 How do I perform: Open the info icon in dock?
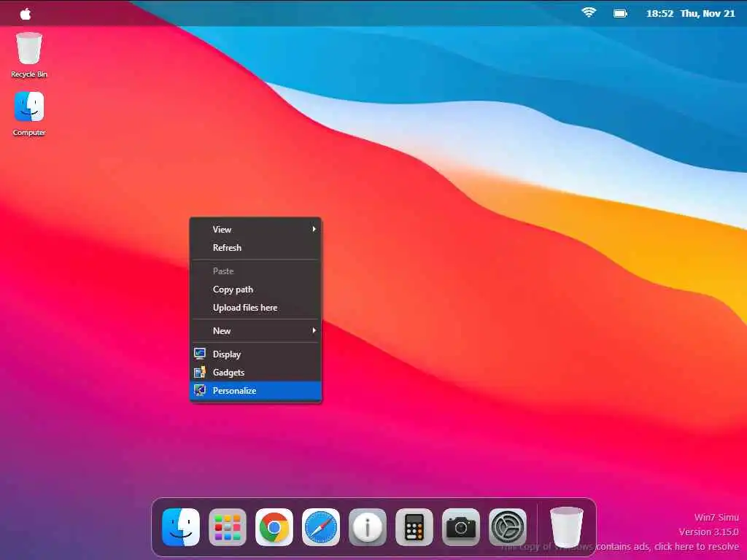(368, 527)
